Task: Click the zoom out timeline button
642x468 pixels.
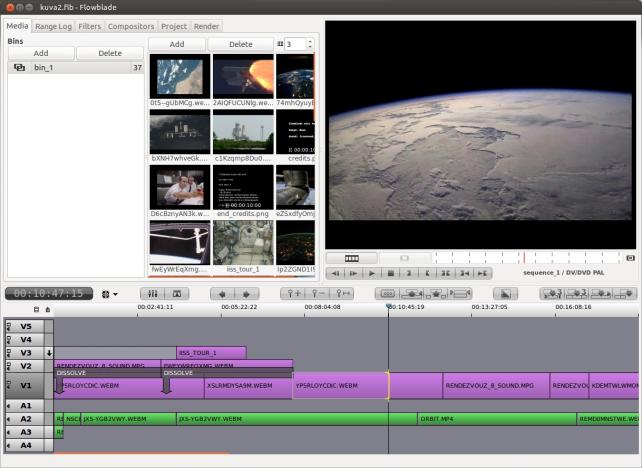Action: [x=319, y=294]
